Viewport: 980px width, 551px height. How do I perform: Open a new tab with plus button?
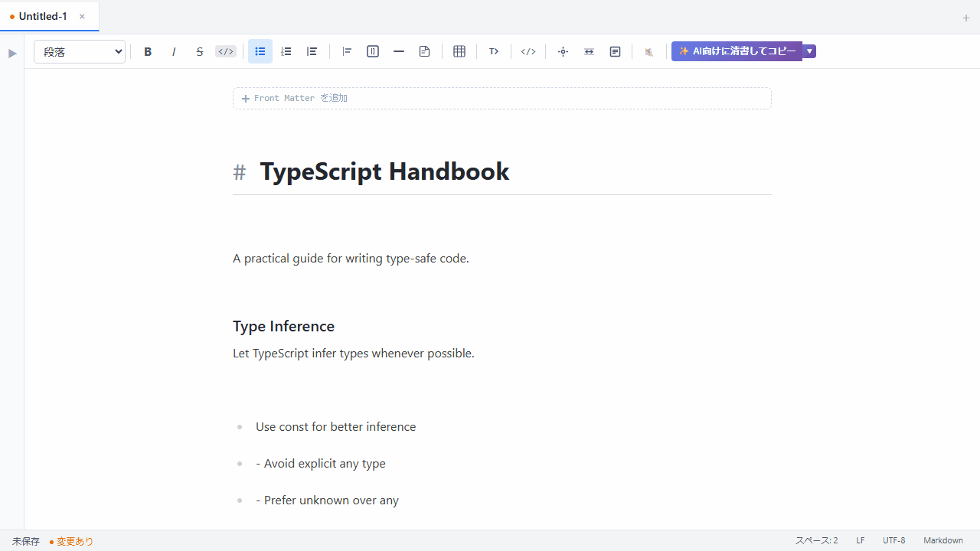point(965,18)
